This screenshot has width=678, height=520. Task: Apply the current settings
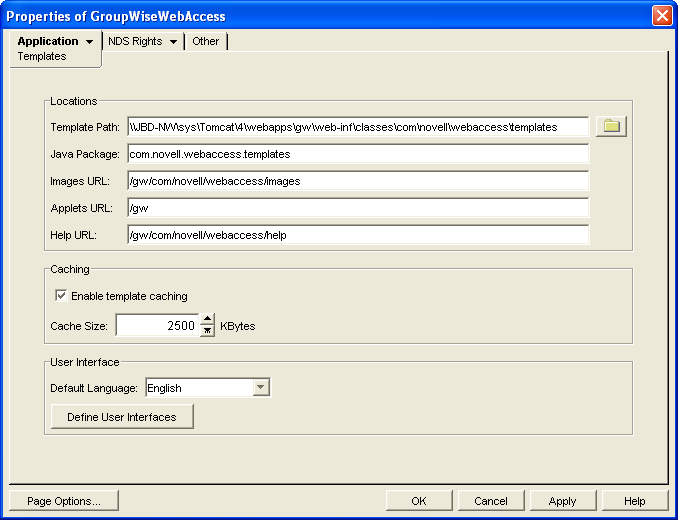562,501
